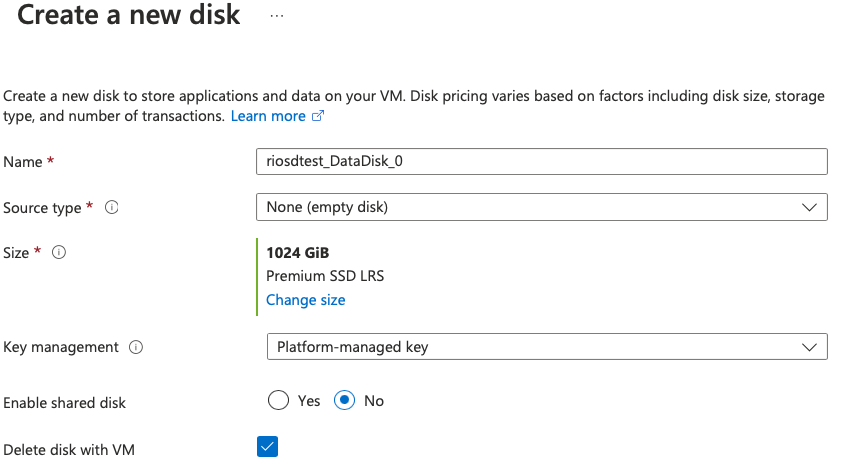Click the chevron arrow on the Source type combo box
Screen dimensions: 844x473
click(809, 207)
